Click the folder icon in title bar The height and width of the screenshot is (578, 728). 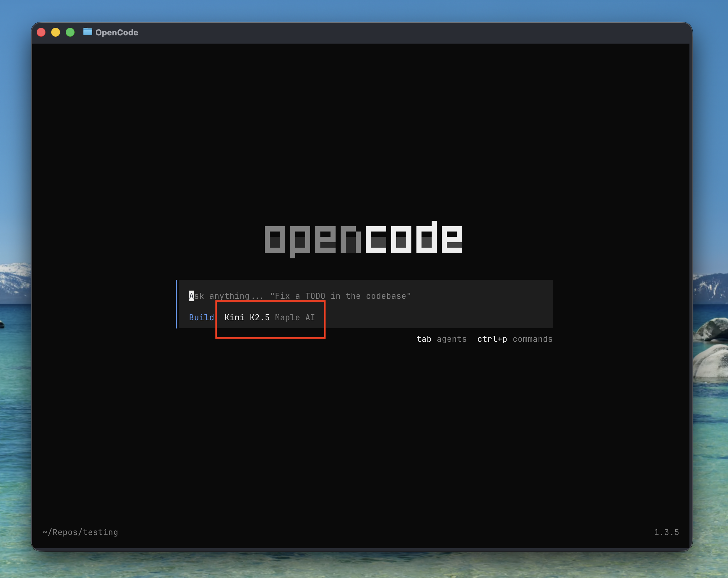pyautogui.click(x=88, y=32)
